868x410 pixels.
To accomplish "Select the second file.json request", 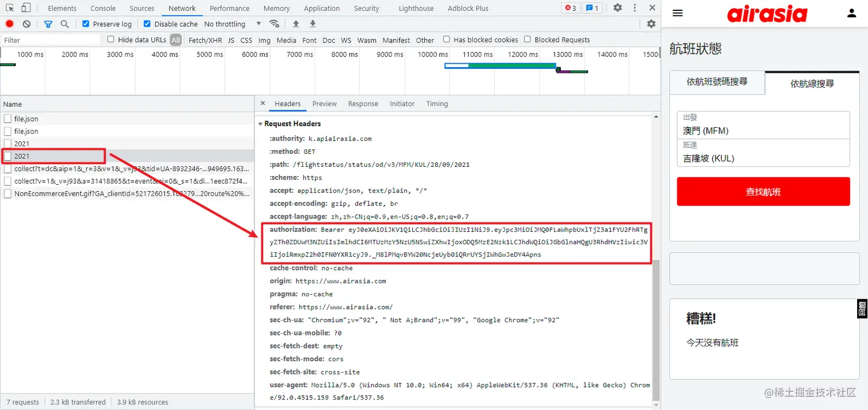I will point(127,131).
